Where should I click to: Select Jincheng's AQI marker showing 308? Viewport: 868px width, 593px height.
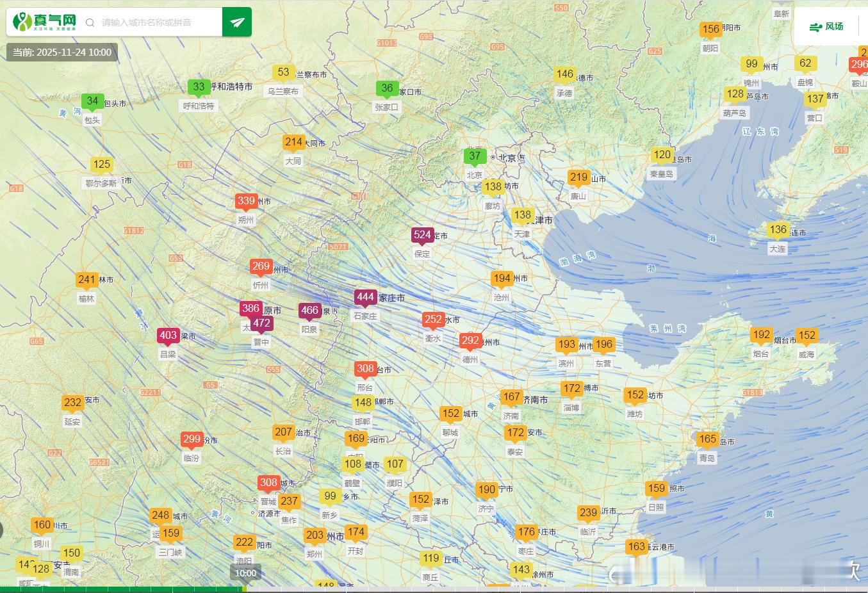pyautogui.click(x=268, y=484)
